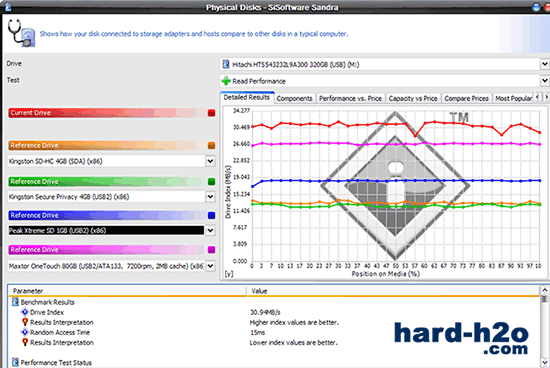The height and width of the screenshot is (368, 550).
Task: Click the Performance Test Status icon
Action: (15, 362)
